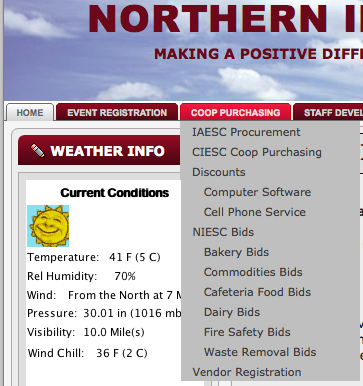Click the Pressure 30.01 in reading
Viewport: 363px width, 386px height.
pos(104,313)
